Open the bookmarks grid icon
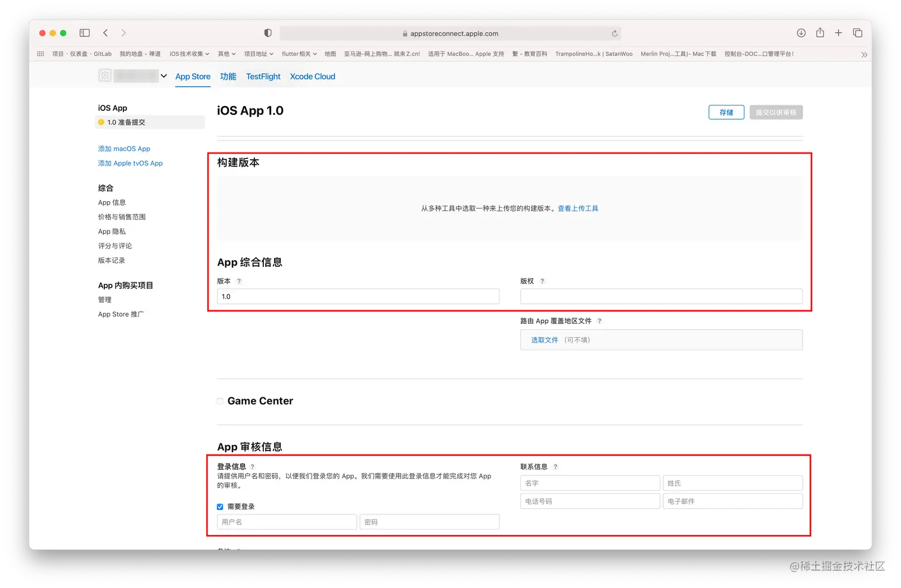Screen dimensions: 901x588 tap(41, 54)
